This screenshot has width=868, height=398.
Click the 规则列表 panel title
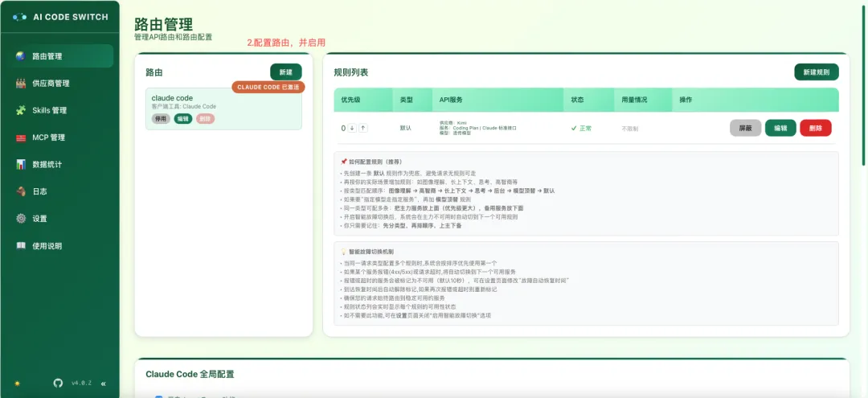pos(351,72)
